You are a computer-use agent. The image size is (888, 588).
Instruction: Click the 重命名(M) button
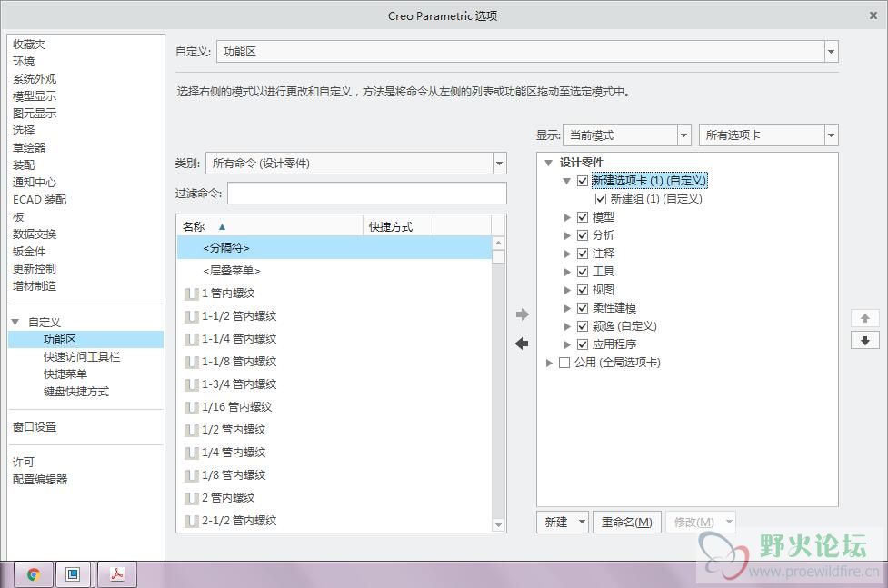pyautogui.click(x=627, y=522)
